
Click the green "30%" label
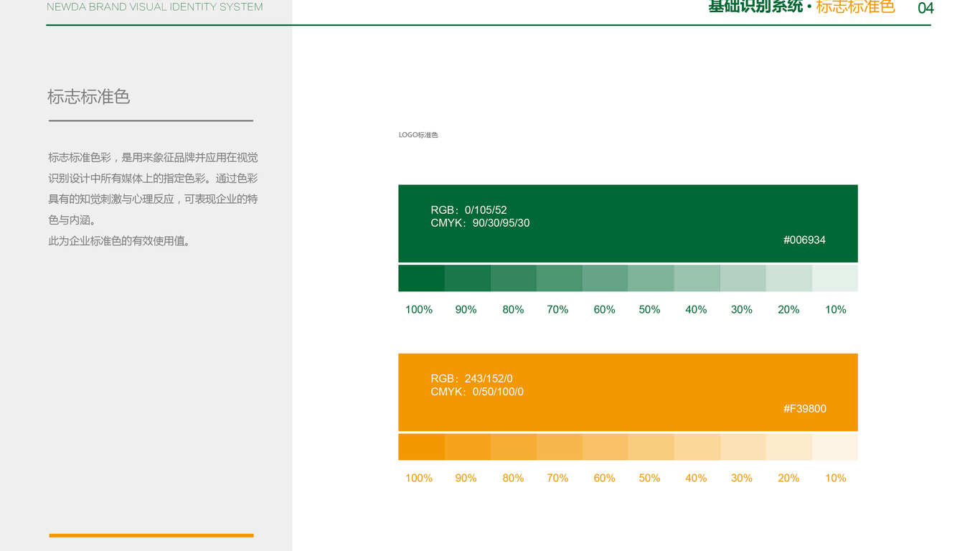click(x=742, y=310)
